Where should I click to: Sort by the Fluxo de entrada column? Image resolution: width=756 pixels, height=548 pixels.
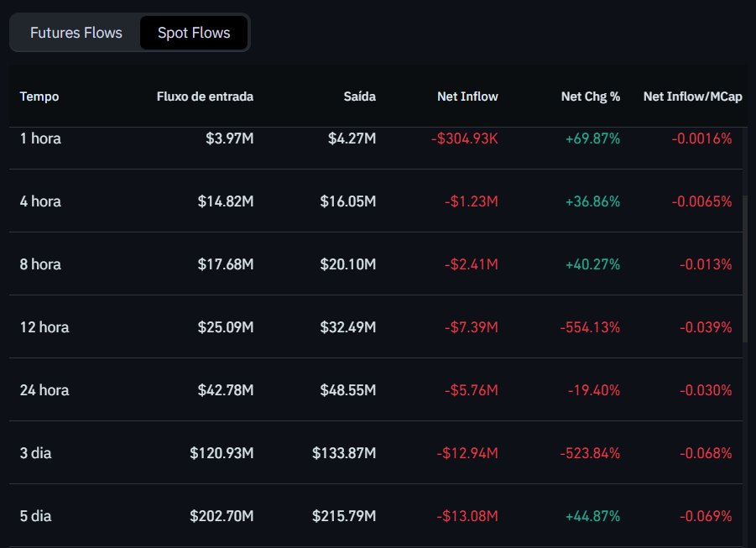[x=205, y=97]
